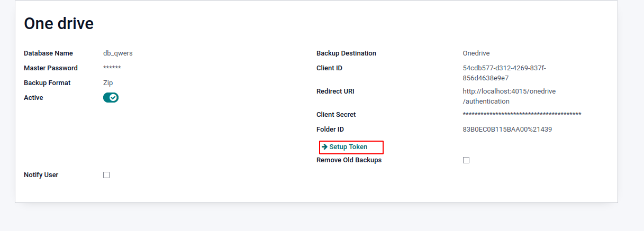Click the Setup Token arrow icon

(324, 147)
